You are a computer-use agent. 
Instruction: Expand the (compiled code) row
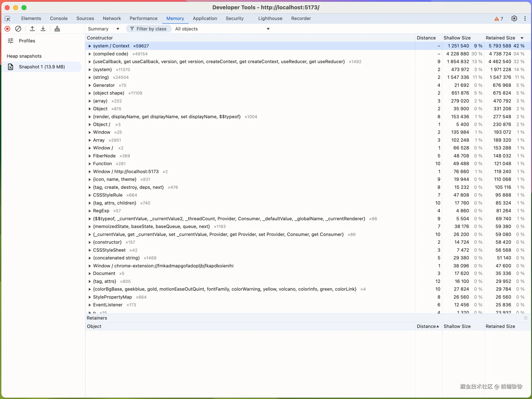coord(90,54)
